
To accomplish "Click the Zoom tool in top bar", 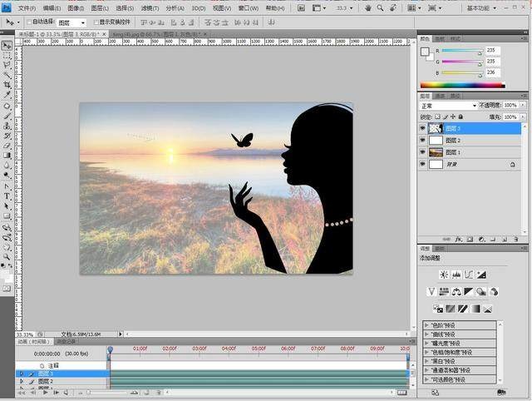I will 380,7.
